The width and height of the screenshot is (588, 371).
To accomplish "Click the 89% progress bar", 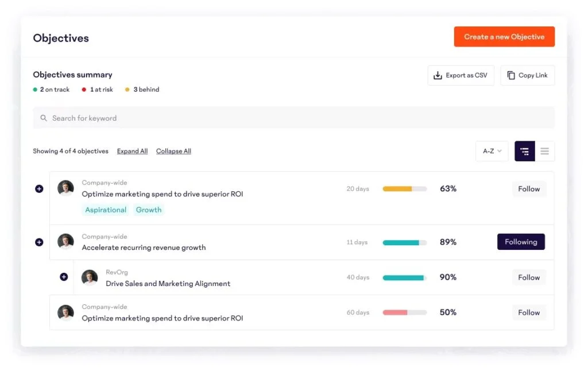I will coord(404,242).
